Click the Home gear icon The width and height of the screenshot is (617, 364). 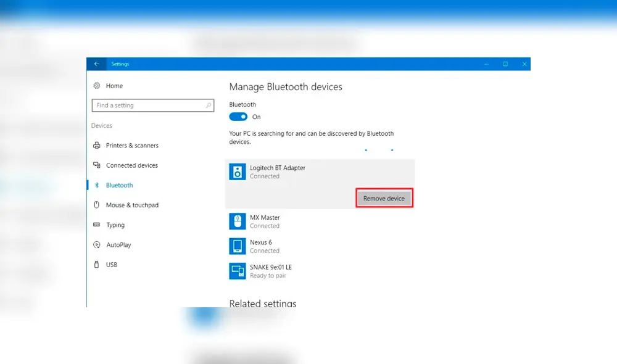click(x=96, y=86)
